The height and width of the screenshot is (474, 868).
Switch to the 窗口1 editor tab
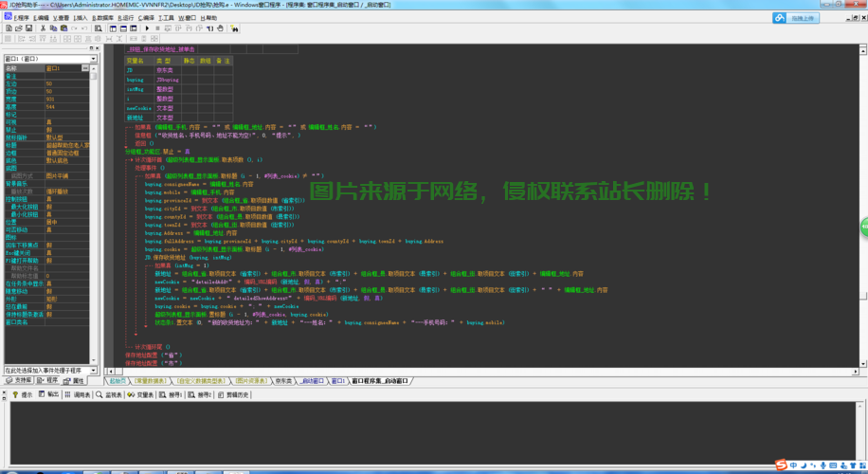337,381
